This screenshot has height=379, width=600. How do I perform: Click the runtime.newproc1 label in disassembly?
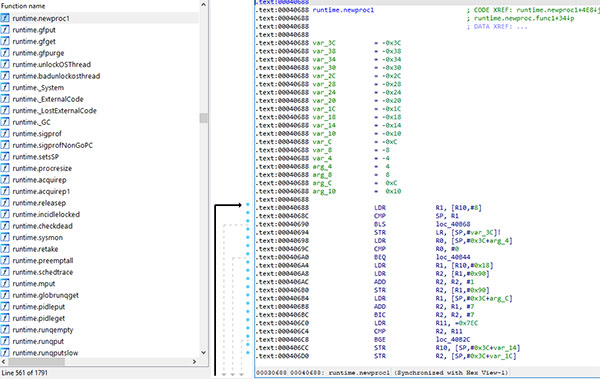coord(343,10)
